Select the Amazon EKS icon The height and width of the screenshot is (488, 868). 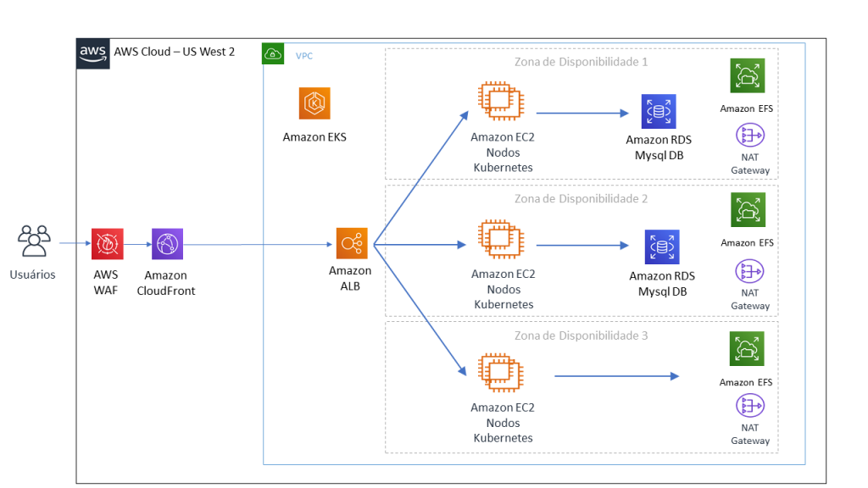[x=314, y=103]
